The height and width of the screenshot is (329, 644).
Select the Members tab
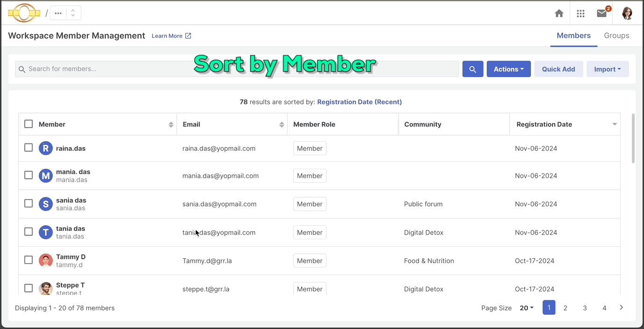573,36
